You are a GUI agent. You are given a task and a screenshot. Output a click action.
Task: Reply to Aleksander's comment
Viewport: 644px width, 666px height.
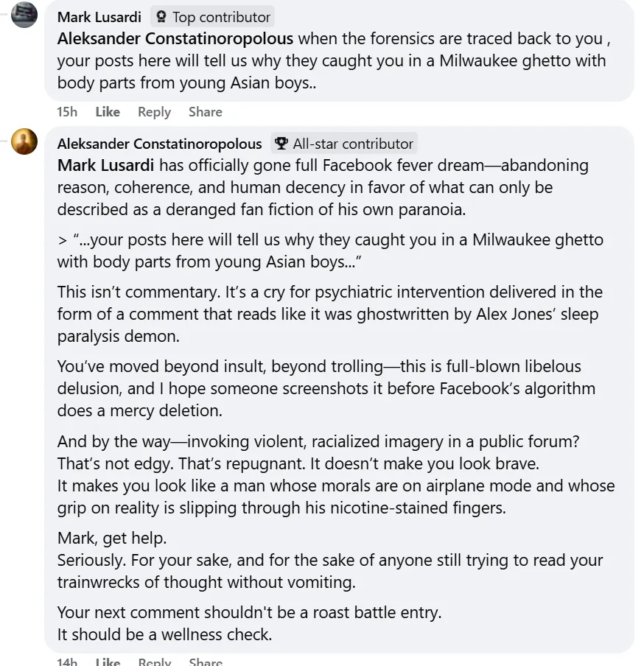[154, 662]
